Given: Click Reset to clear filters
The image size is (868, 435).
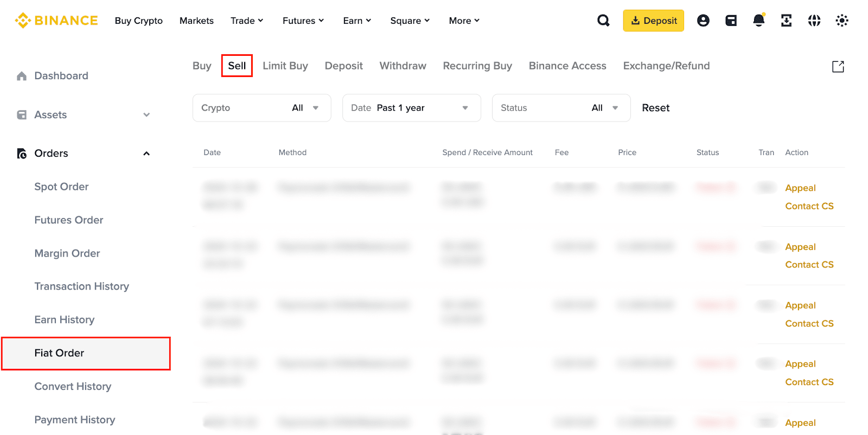Looking at the screenshot, I should pyautogui.click(x=655, y=108).
